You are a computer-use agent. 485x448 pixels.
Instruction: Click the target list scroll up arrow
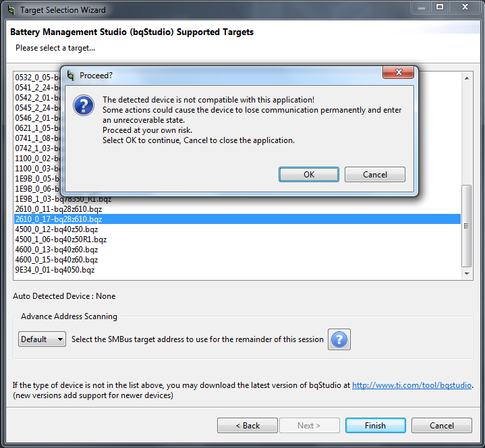467,78
